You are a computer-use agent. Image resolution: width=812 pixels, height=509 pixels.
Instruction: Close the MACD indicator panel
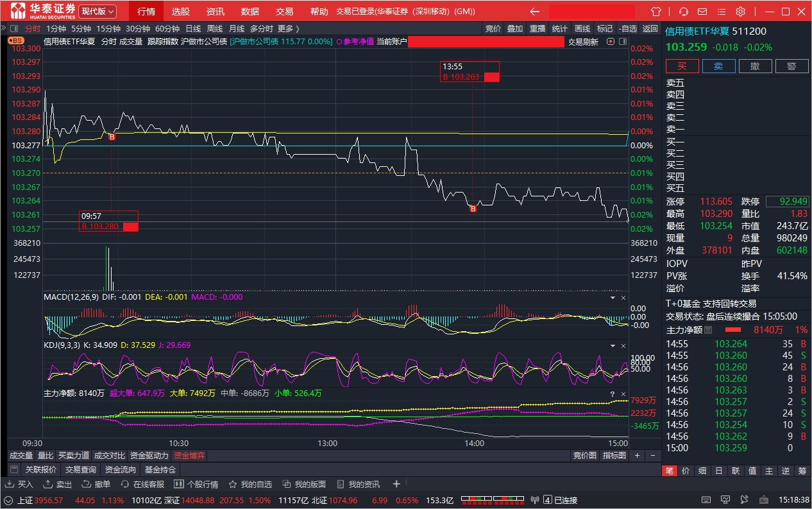click(623, 298)
